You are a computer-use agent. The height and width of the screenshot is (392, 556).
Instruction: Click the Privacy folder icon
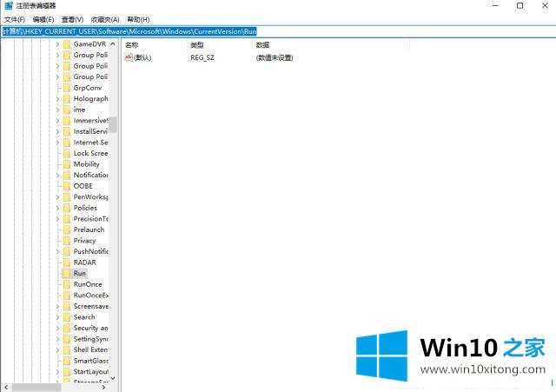[x=67, y=241]
